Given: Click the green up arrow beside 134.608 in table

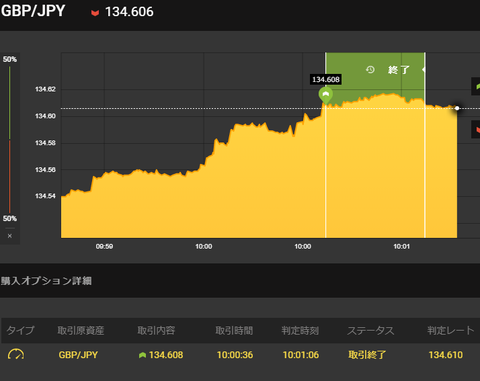Looking at the screenshot, I should coord(142,355).
